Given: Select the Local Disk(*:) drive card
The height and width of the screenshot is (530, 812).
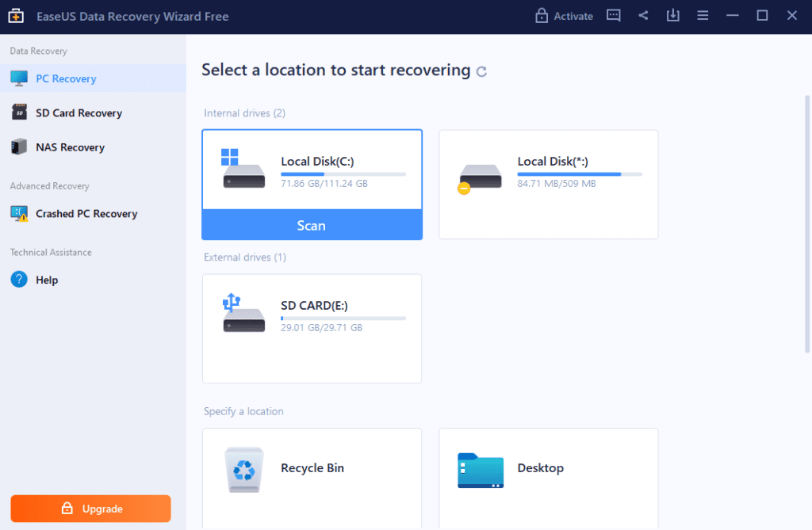Looking at the screenshot, I should pyautogui.click(x=548, y=184).
